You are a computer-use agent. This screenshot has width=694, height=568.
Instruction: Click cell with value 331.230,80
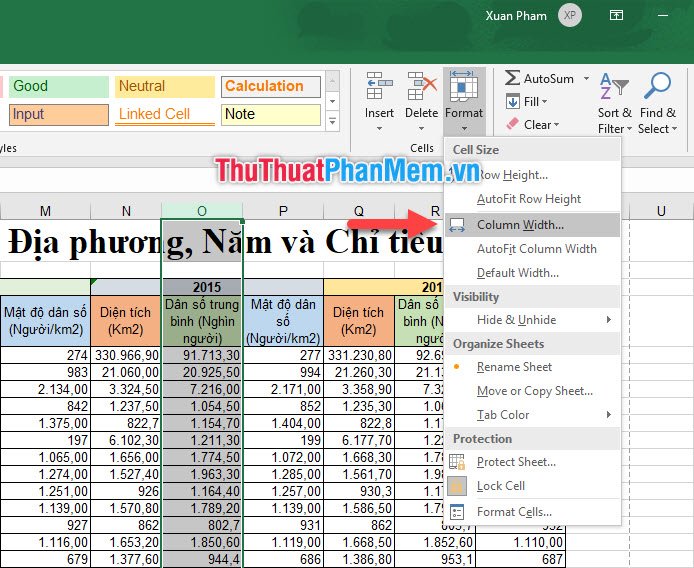coord(359,355)
